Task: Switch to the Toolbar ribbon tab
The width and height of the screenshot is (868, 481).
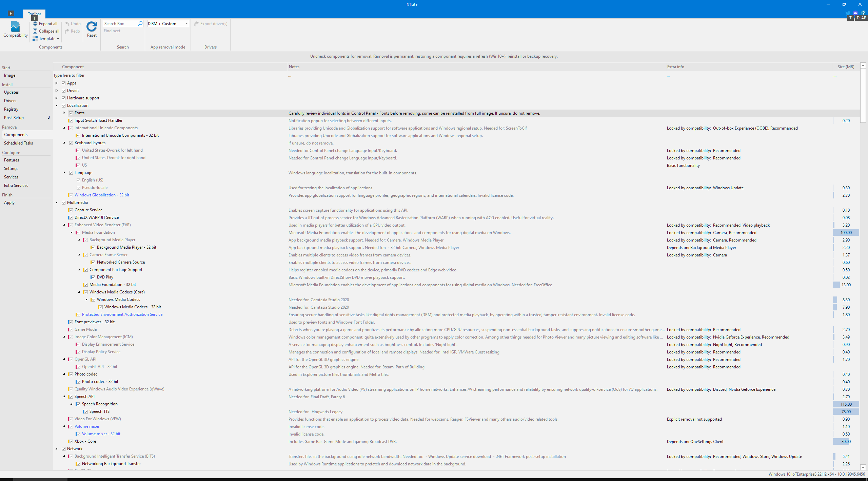Action: (x=34, y=14)
